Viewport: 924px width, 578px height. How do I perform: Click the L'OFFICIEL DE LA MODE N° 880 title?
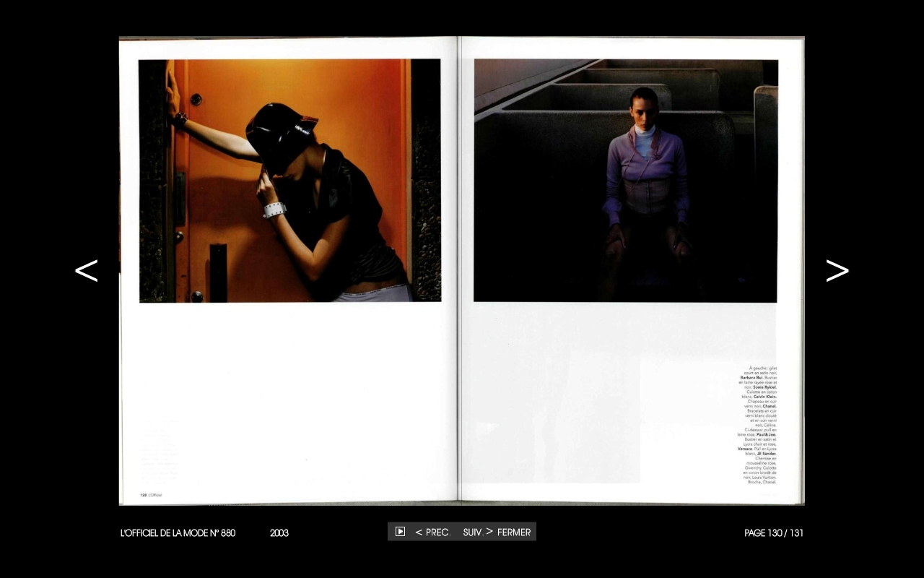(178, 533)
